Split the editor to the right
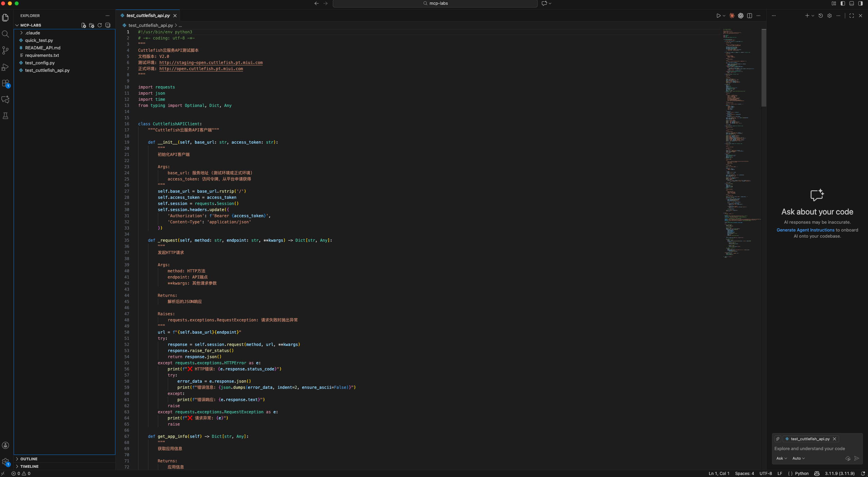 tap(750, 16)
